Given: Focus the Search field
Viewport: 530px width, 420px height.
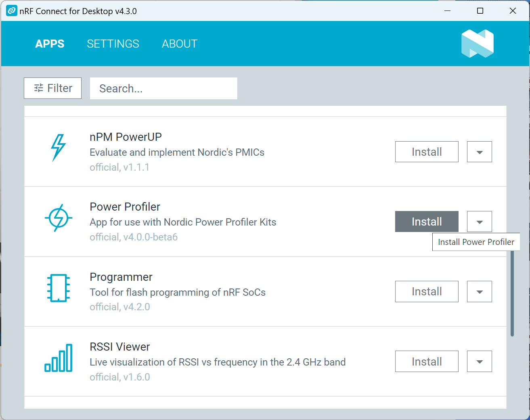Looking at the screenshot, I should coord(163,88).
